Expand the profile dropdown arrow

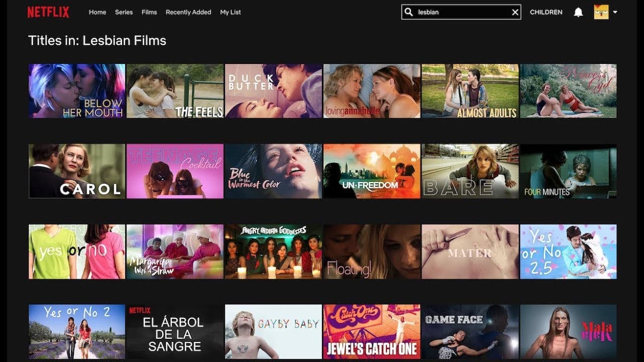(615, 12)
